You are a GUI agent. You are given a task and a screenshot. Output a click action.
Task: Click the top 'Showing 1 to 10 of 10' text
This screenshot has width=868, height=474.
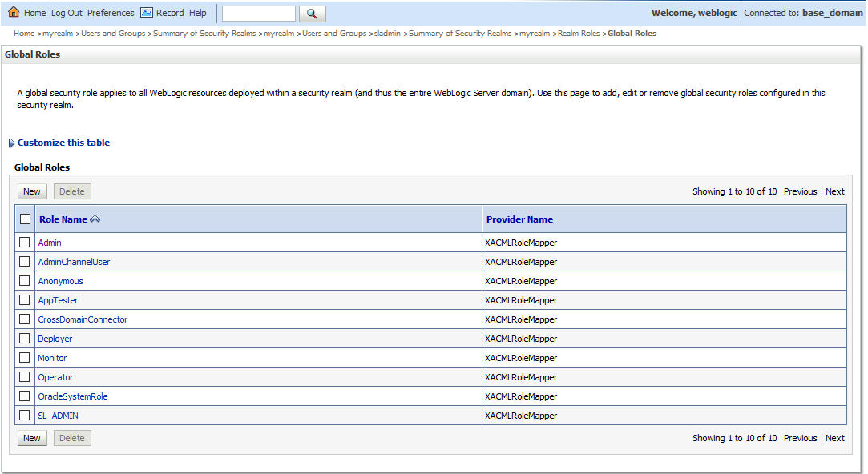[x=735, y=191]
